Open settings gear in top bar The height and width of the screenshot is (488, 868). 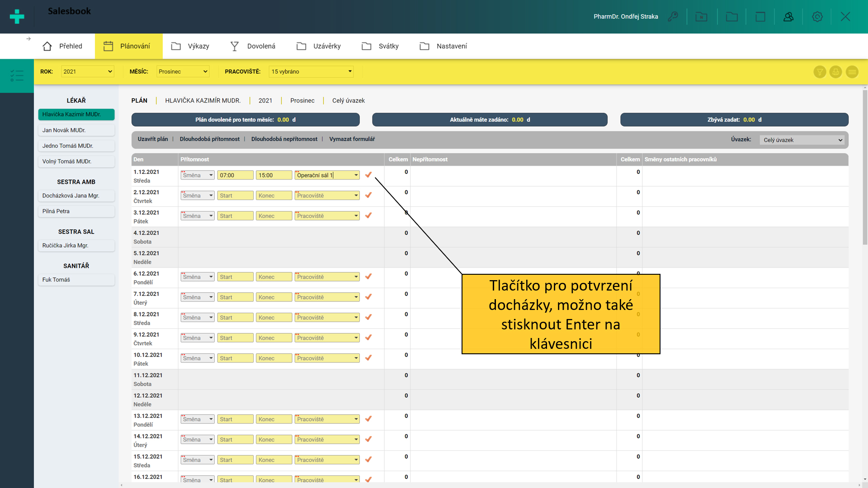point(817,17)
